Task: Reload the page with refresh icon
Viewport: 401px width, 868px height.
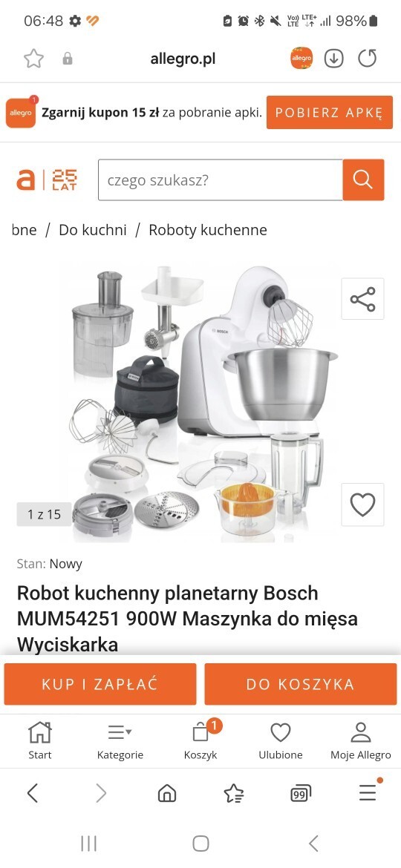Action: coord(368,58)
